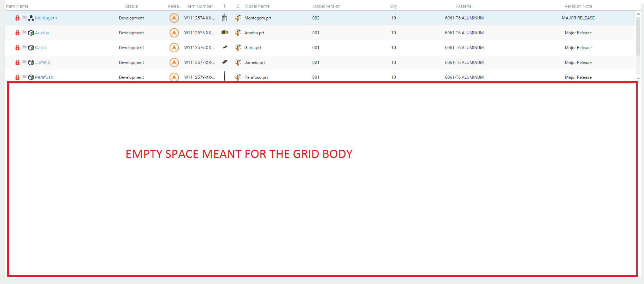Toggle the gray flag on Garra row
The height and width of the screenshot is (284, 644).
pyautogui.click(x=24, y=47)
